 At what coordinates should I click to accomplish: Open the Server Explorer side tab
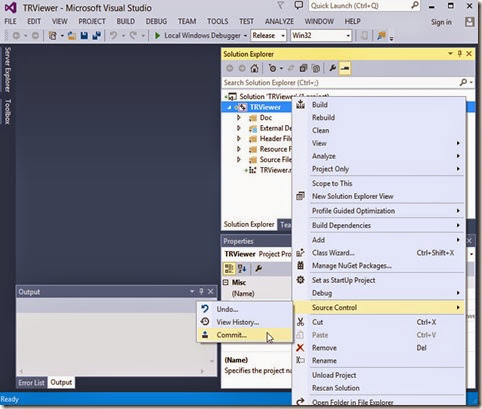7,69
